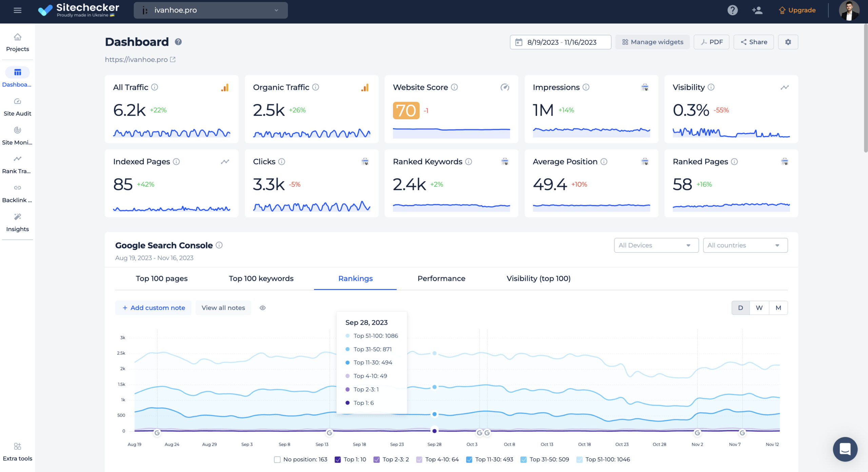
Task: Click the invite user icon
Action: coord(757,10)
